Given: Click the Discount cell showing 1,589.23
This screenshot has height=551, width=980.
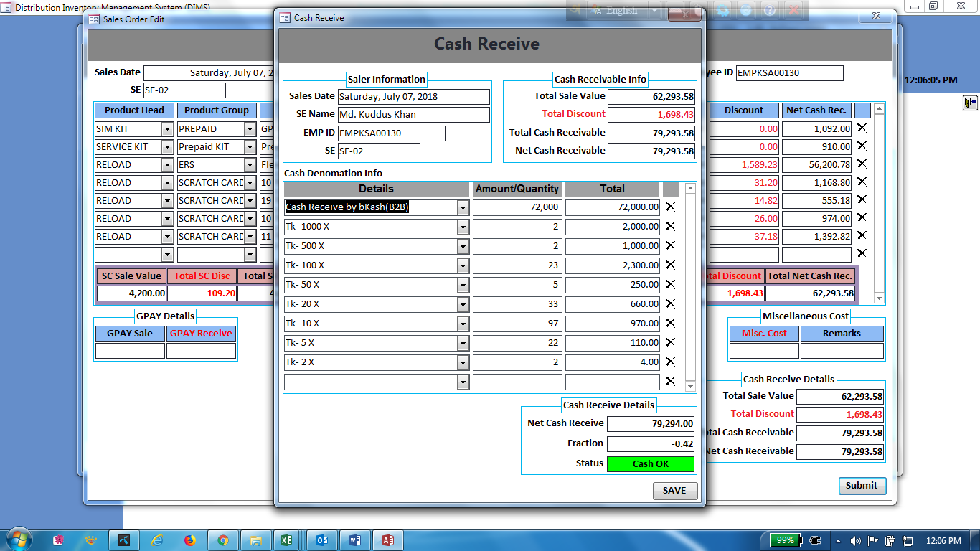Looking at the screenshot, I should click(744, 165).
